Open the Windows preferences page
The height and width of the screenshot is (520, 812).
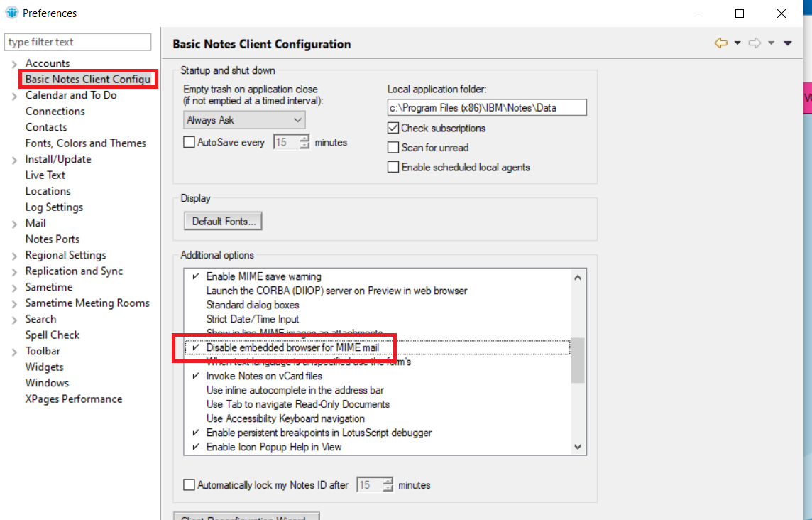[x=47, y=383]
